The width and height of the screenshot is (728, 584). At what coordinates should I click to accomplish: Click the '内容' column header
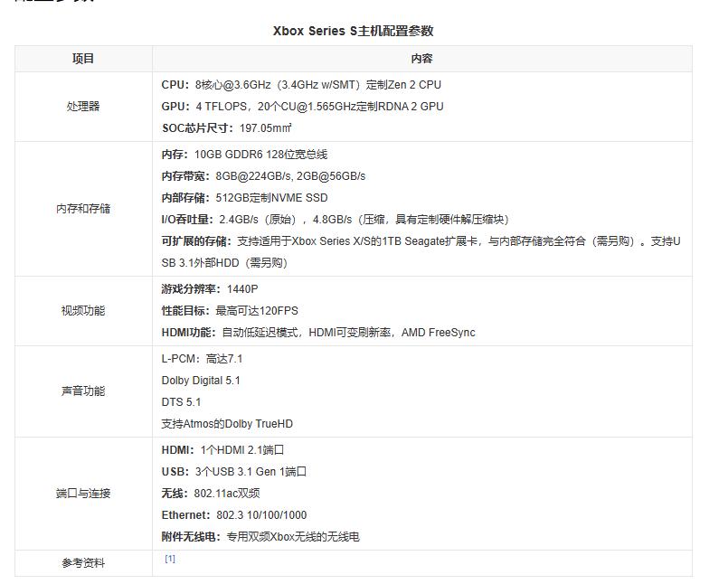pos(421,59)
